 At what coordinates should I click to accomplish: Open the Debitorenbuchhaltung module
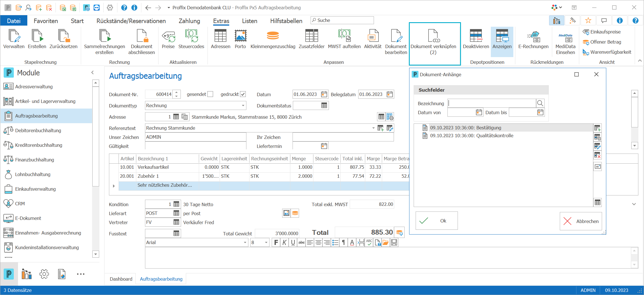pyautogui.click(x=46, y=130)
